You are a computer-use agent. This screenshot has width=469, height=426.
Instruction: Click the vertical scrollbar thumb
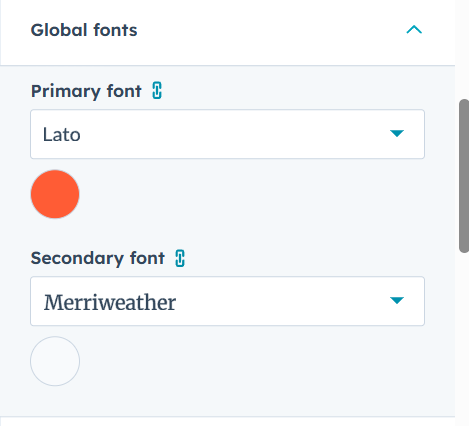[464, 176]
